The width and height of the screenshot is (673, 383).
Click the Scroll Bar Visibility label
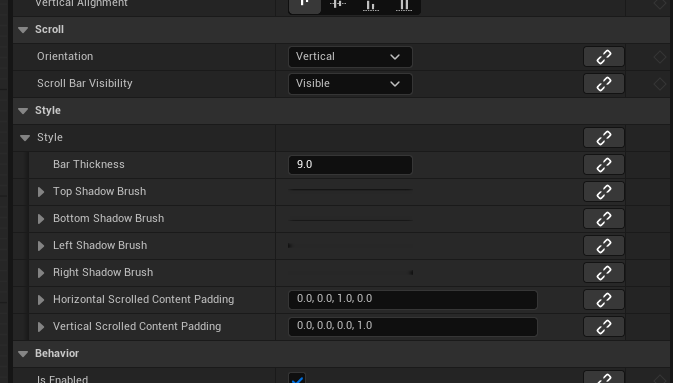click(85, 83)
